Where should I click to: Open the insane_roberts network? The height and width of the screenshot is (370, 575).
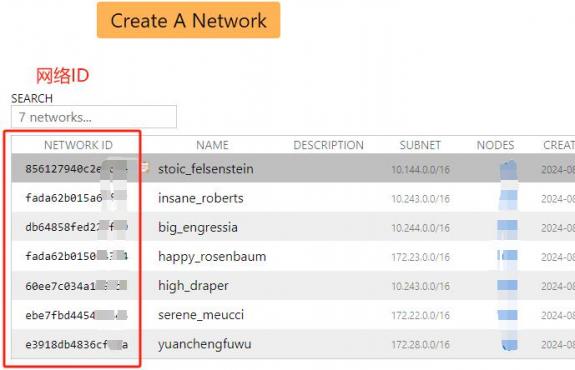pyautogui.click(x=201, y=198)
